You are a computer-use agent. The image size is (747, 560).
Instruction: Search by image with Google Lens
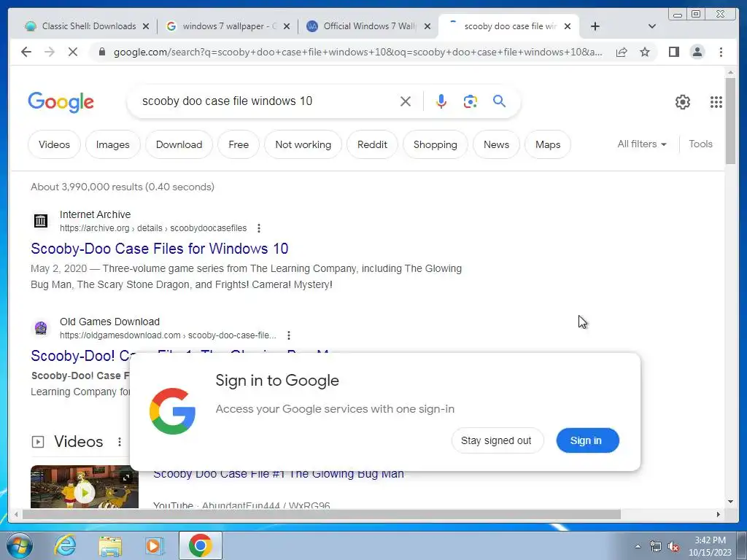click(471, 101)
